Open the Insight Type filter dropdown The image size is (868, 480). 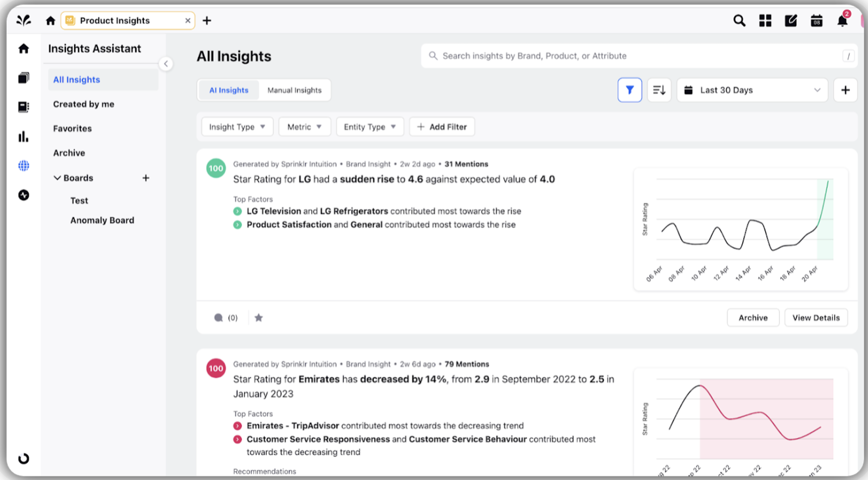(x=237, y=127)
